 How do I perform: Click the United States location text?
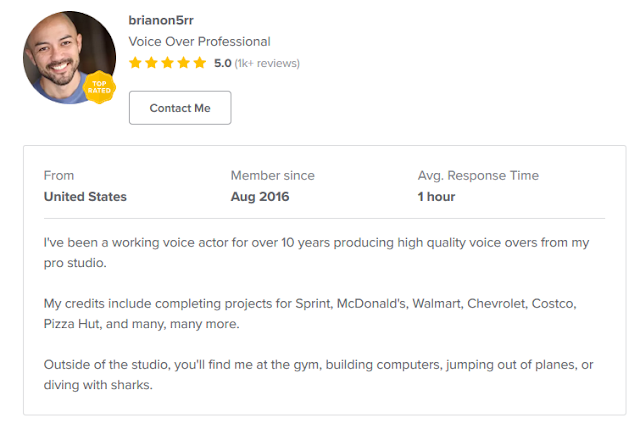(x=85, y=197)
